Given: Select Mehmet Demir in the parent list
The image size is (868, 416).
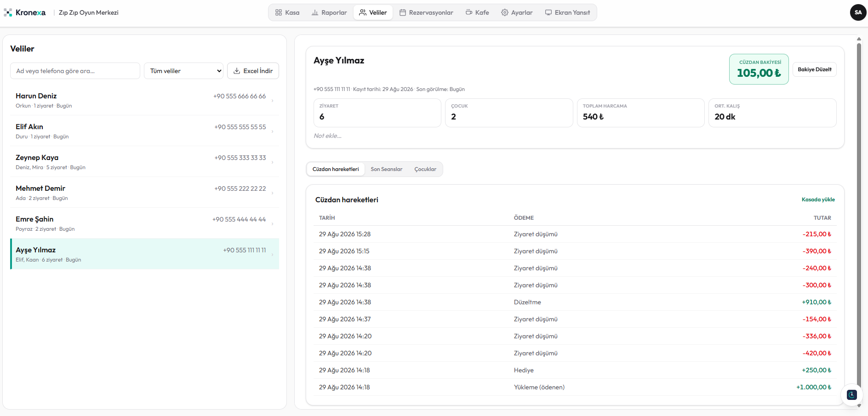Looking at the screenshot, I should [144, 192].
